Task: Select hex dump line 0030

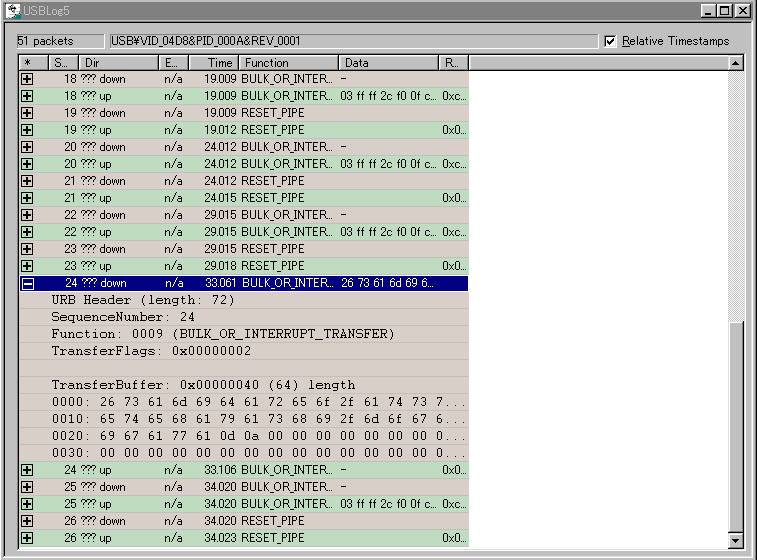Action: 258,453
